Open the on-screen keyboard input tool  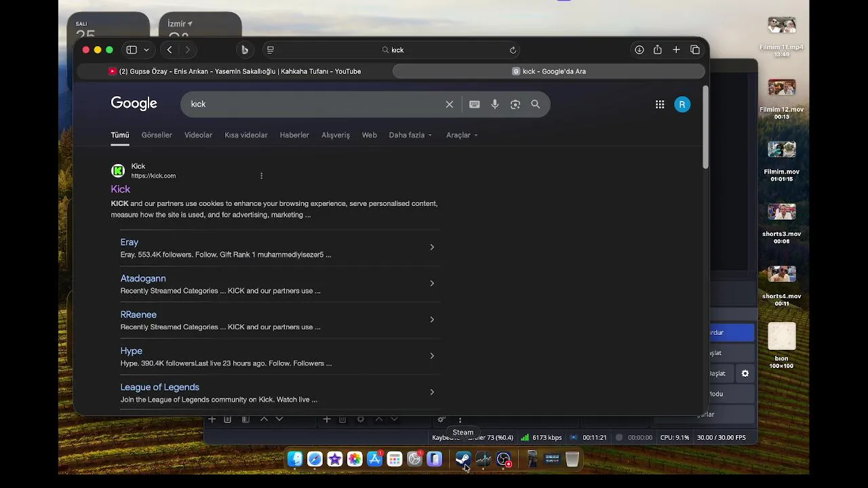(475, 104)
